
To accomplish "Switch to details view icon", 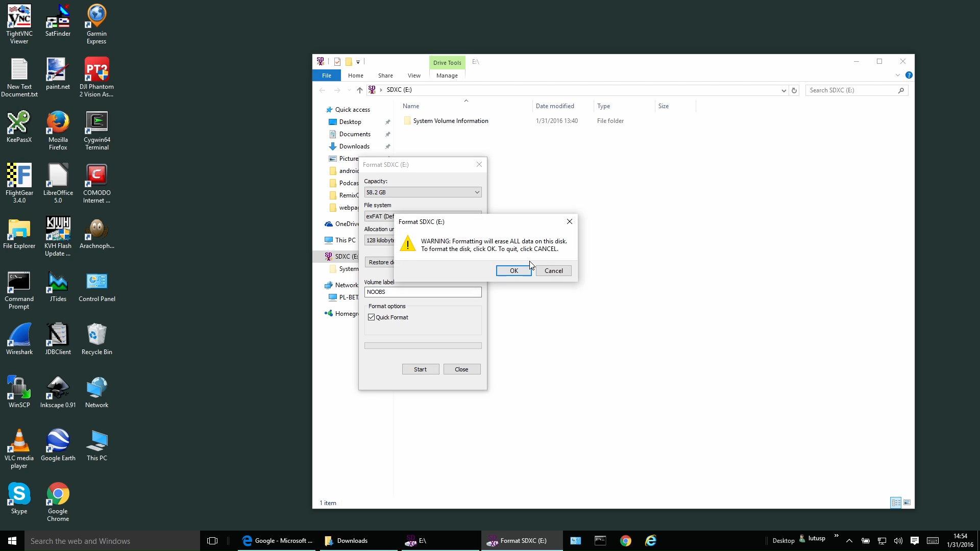I will pyautogui.click(x=896, y=503).
